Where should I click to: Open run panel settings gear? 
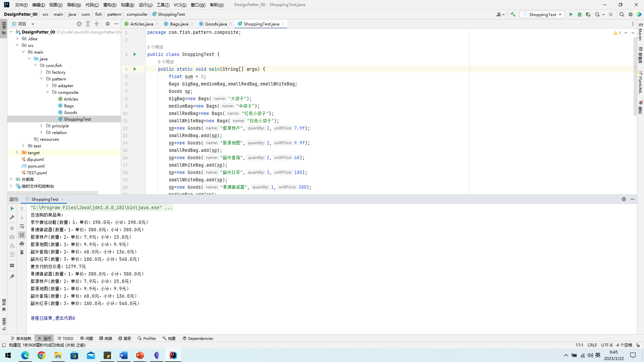[624, 199]
